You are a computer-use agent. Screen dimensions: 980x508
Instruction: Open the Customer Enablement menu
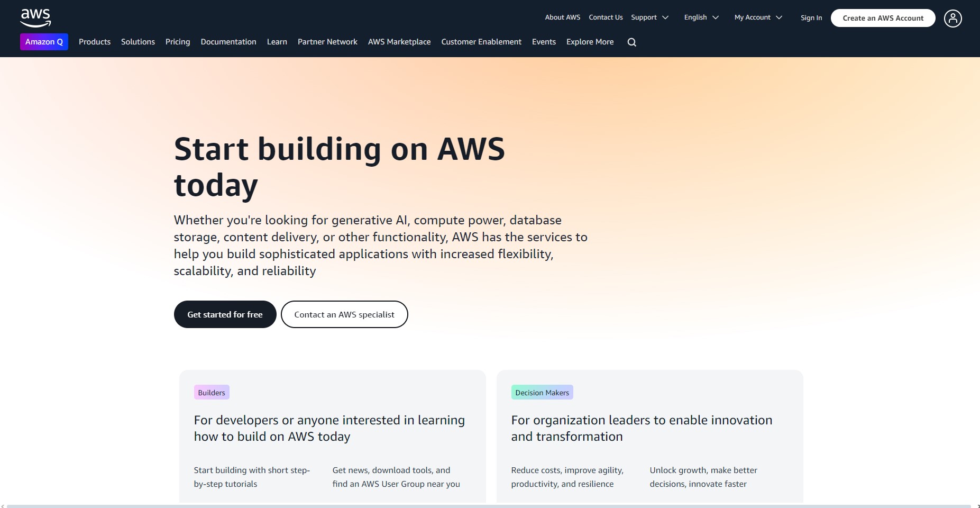481,42
